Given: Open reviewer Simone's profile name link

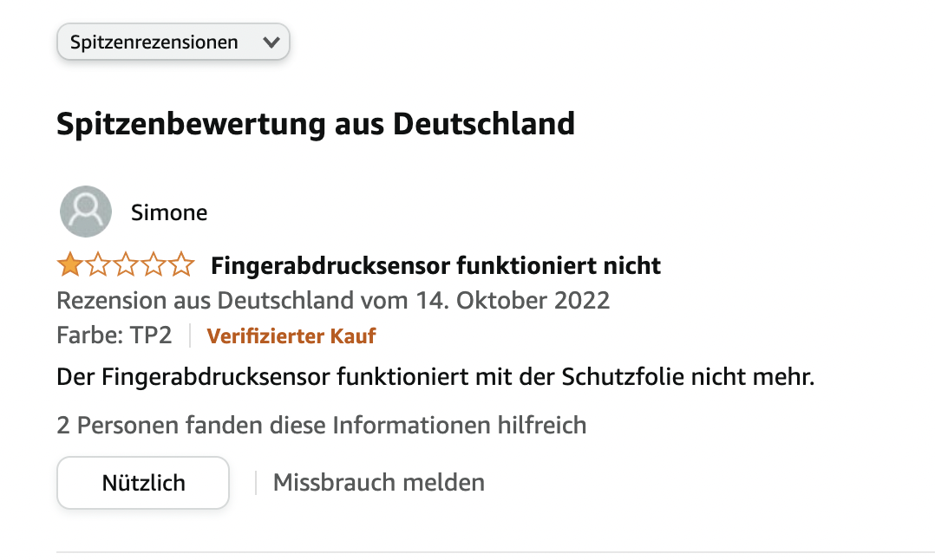Looking at the screenshot, I should pyautogui.click(x=169, y=212).
